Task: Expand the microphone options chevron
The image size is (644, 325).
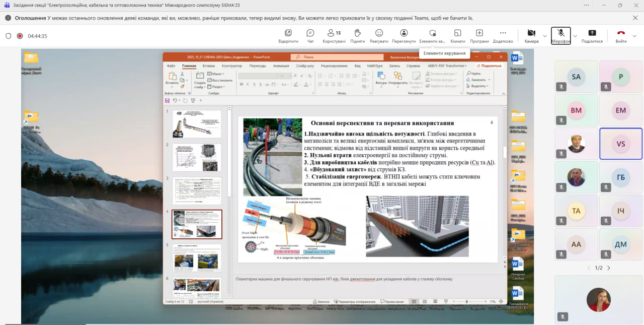Action: [575, 36]
